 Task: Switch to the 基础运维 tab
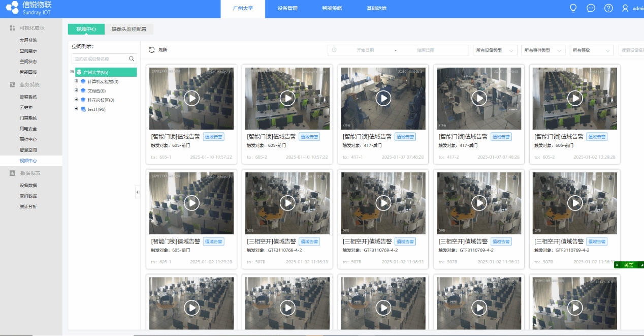[376, 9]
